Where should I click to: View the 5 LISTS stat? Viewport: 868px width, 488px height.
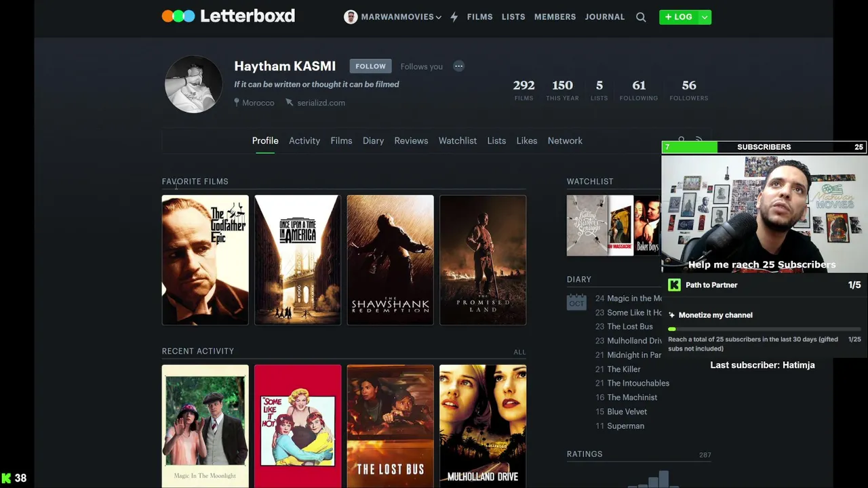click(599, 90)
